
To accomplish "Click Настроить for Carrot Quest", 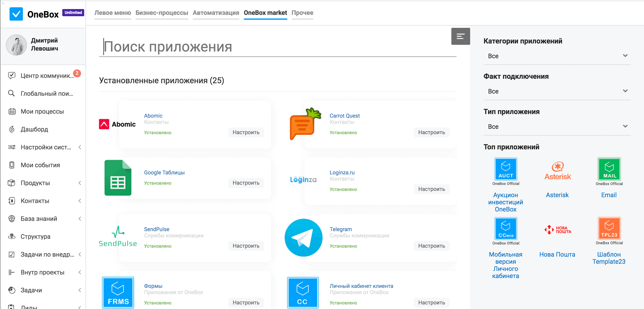I will coord(432,132).
